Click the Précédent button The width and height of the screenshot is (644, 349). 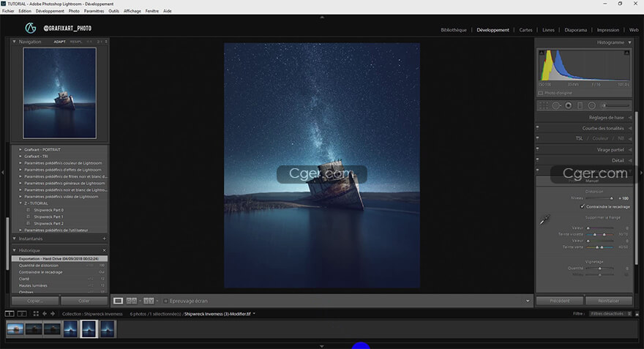tap(560, 301)
